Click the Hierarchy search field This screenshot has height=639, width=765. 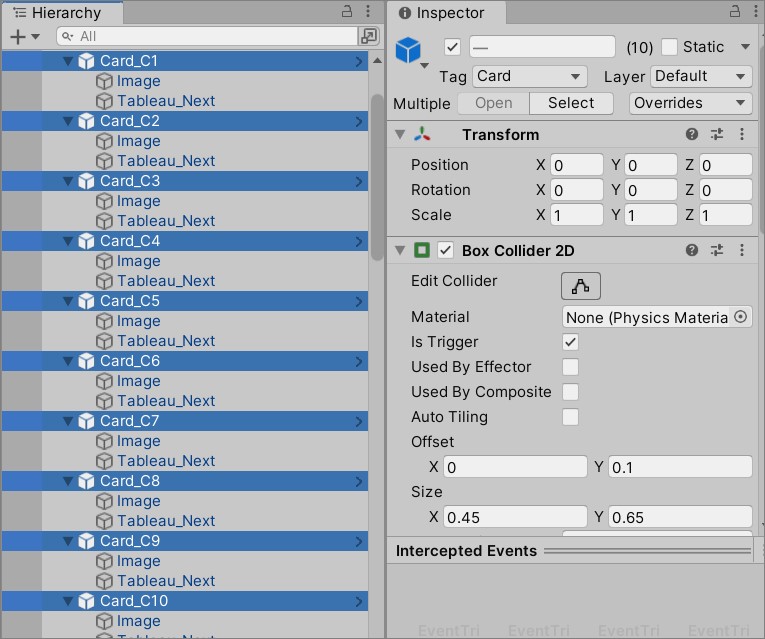click(207, 36)
